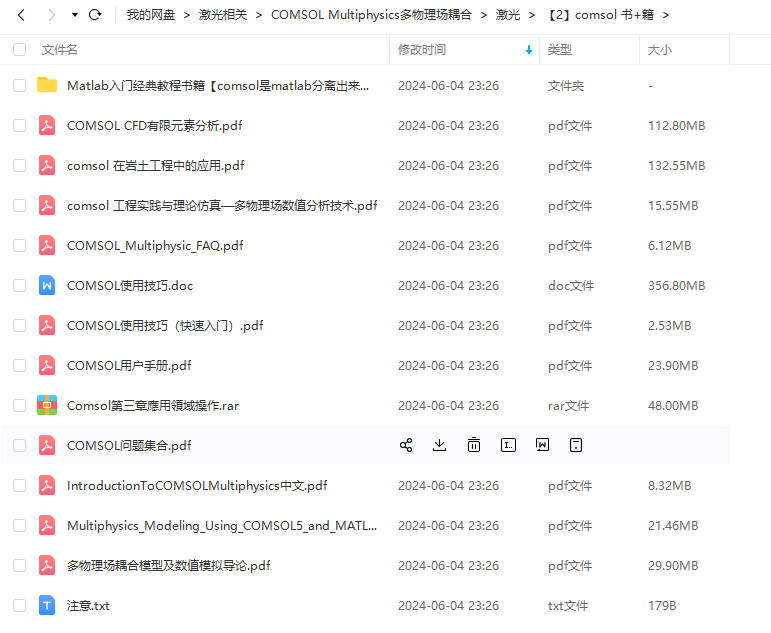Image resolution: width=771 pixels, height=633 pixels.
Task: Check the comsol 在岩土工程中的应用.pdf checkbox
Action: pos(20,165)
